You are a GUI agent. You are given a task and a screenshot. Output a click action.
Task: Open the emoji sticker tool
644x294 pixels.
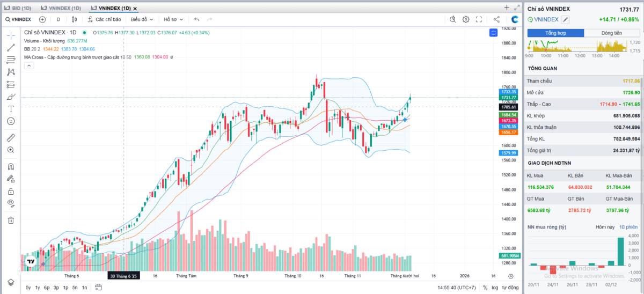(11, 121)
